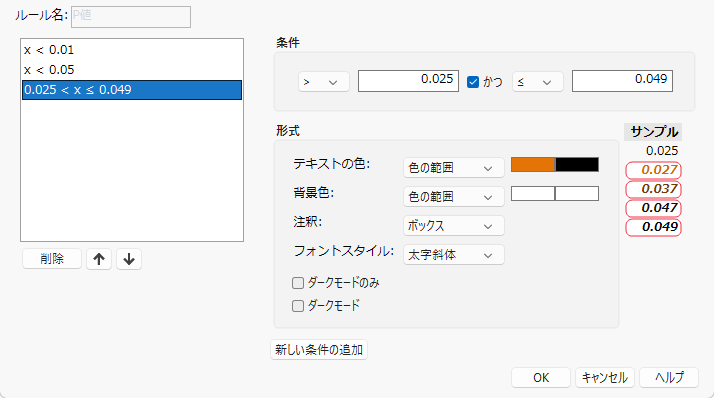
Task: Click the 削除 button
Action: tap(52, 259)
